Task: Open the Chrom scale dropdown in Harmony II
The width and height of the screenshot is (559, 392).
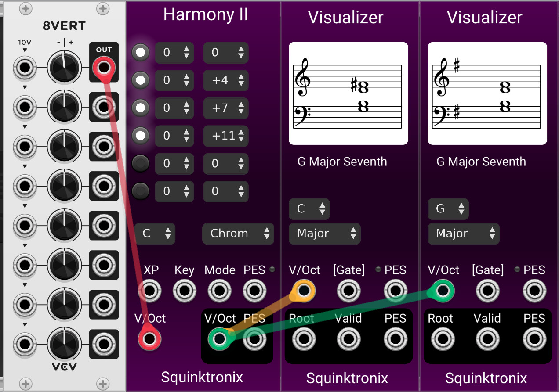Action: [238, 234]
